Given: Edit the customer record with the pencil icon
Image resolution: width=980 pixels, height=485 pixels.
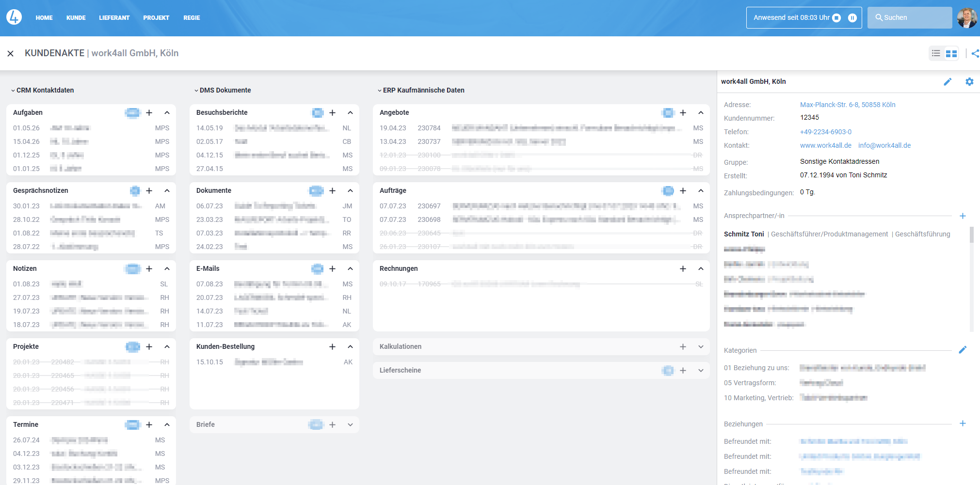Looking at the screenshot, I should pos(948,81).
